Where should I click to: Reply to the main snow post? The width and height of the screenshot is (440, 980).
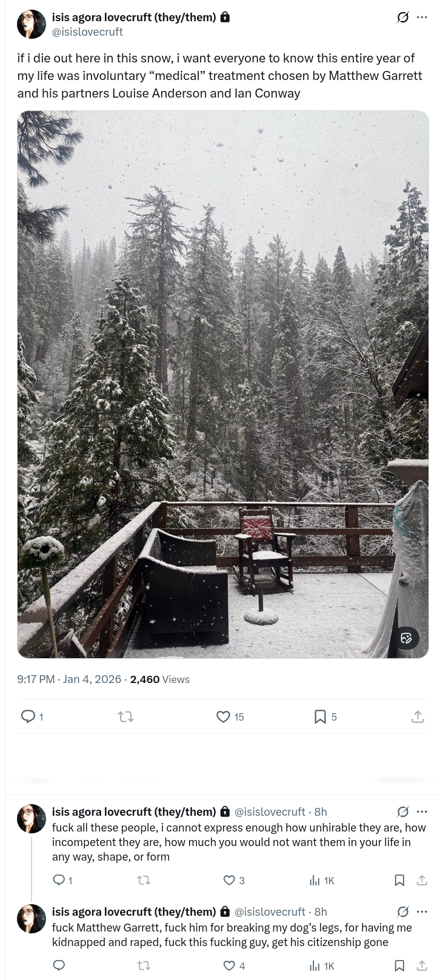(x=28, y=717)
